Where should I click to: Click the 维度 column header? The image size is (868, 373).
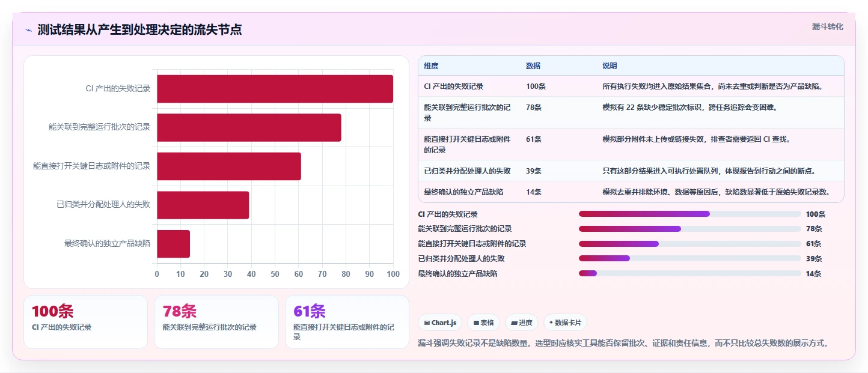click(x=431, y=66)
